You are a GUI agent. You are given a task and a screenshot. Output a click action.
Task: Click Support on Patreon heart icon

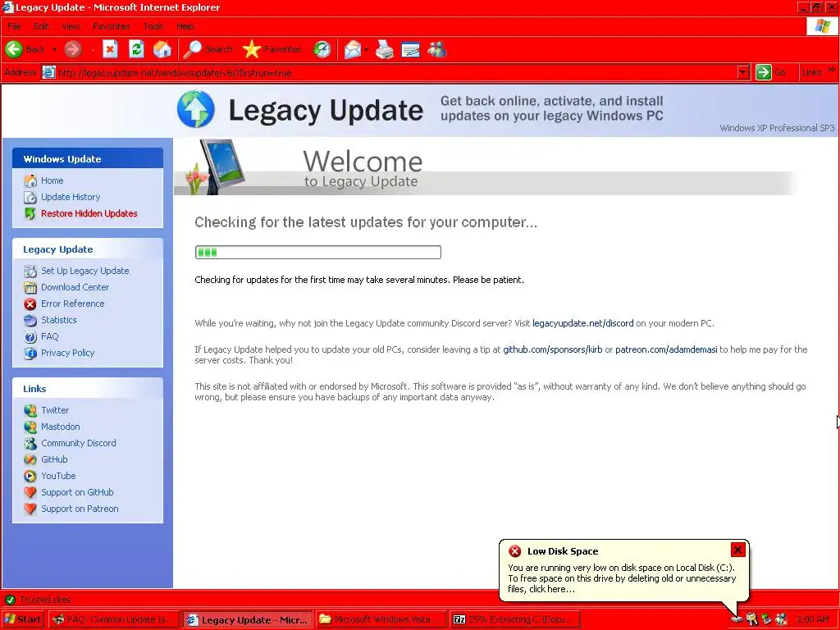click(x=30, y=509)
